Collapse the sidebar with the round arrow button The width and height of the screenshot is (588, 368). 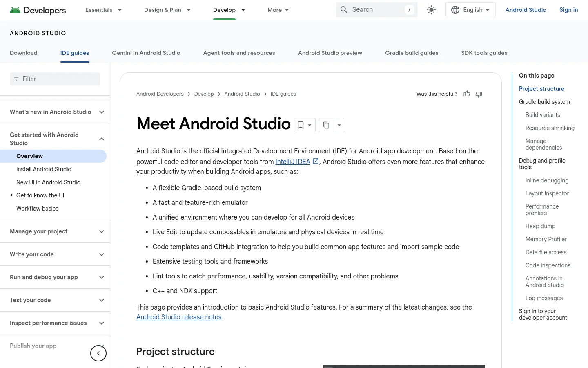[98, 353]
